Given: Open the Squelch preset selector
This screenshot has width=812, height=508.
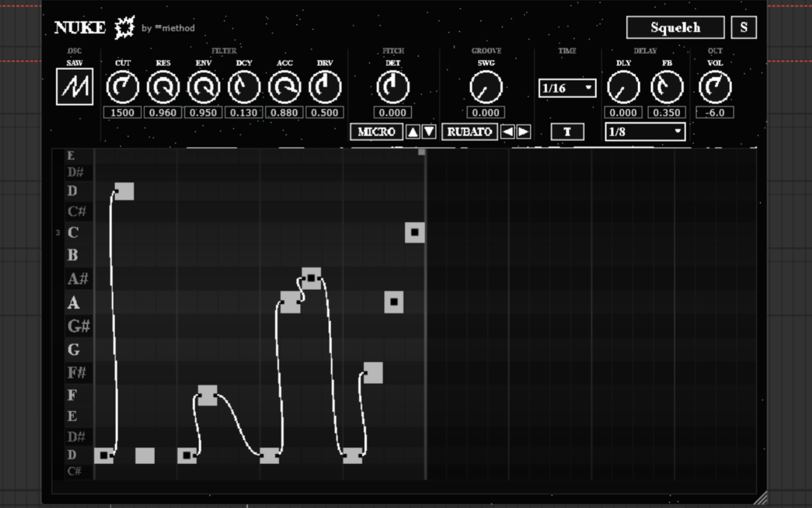Looking at the screenshot, I should [675, 27].
